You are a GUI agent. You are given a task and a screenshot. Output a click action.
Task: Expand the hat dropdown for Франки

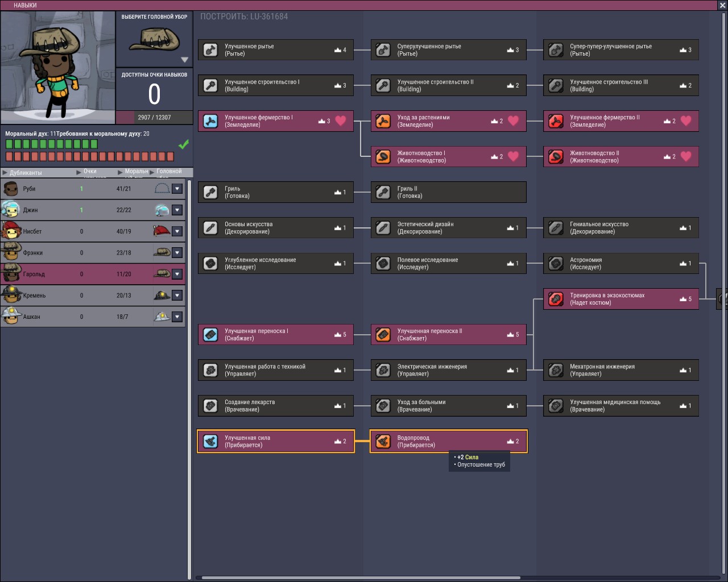click(177, 253)
